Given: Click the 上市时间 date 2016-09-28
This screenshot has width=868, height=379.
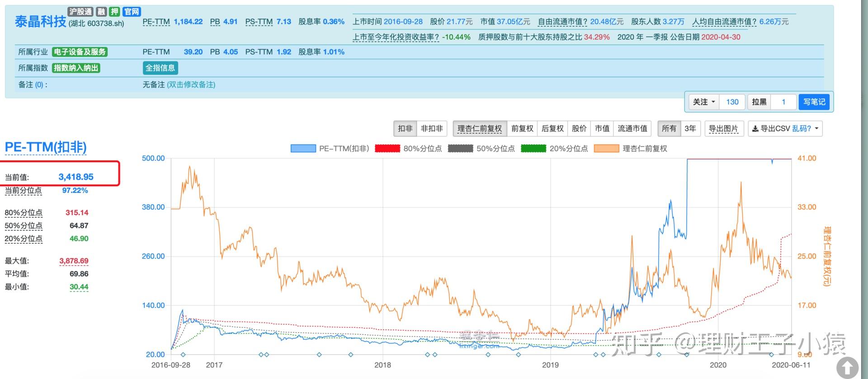Looking at the screenshot, I should tap(403, 22).
